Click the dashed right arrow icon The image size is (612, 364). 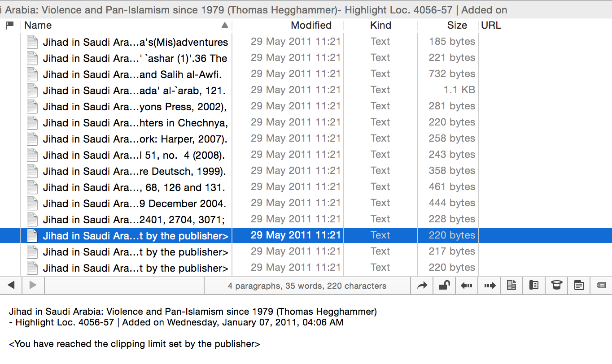[490, 285]
